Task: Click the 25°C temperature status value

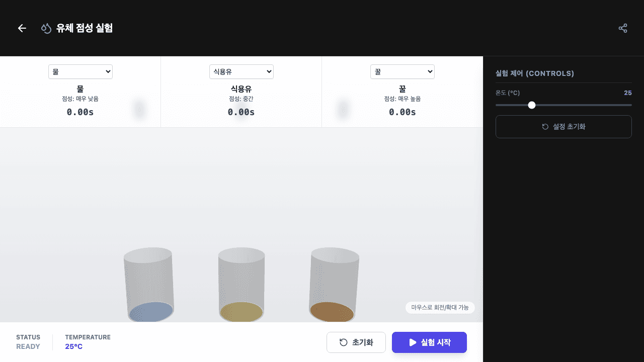Action: point(73,346)
